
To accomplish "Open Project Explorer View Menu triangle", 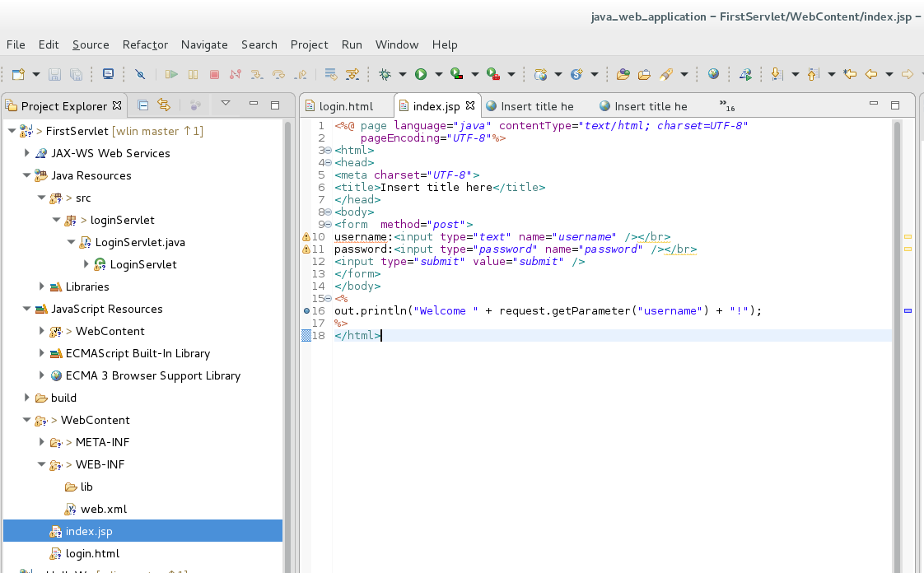I will click(x=225, y=103).
